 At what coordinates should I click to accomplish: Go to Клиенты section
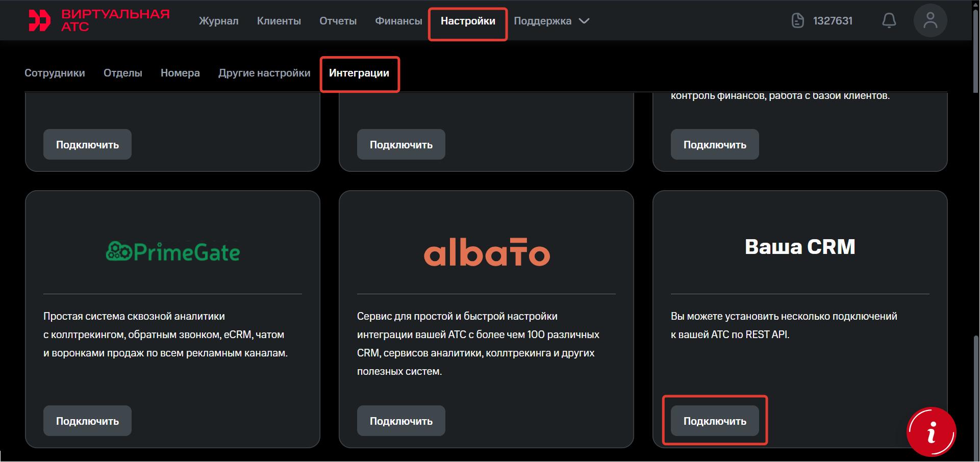tap(279, 21)
